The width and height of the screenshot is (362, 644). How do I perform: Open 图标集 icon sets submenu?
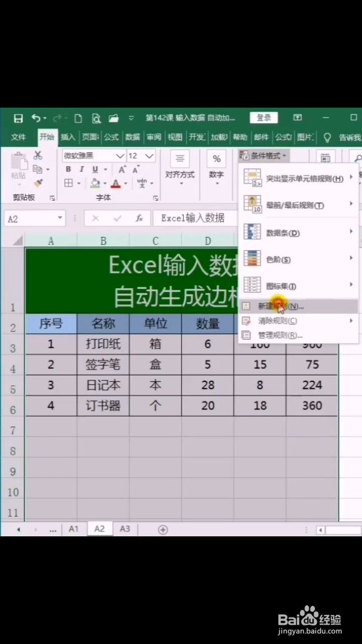(x=299, y=286)
